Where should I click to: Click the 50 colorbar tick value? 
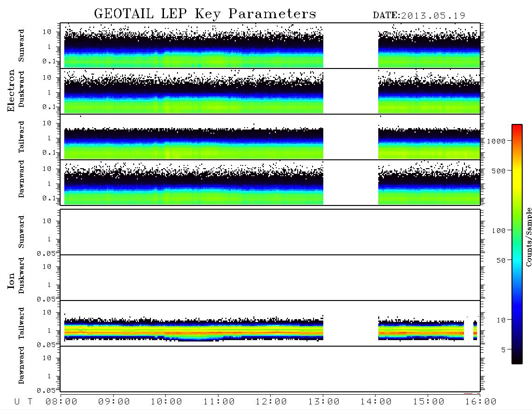(x=501, y=260)
